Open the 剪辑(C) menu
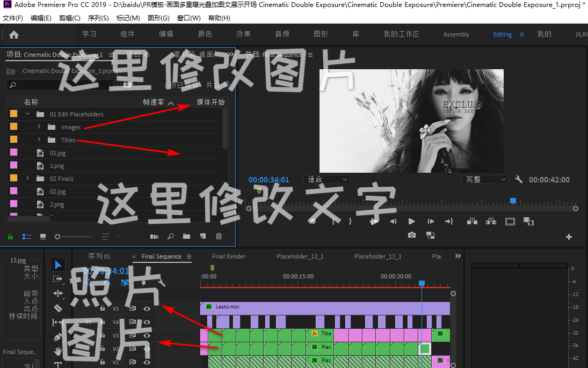Viewport: 588px width, 368px height. [x=69, y=18]
